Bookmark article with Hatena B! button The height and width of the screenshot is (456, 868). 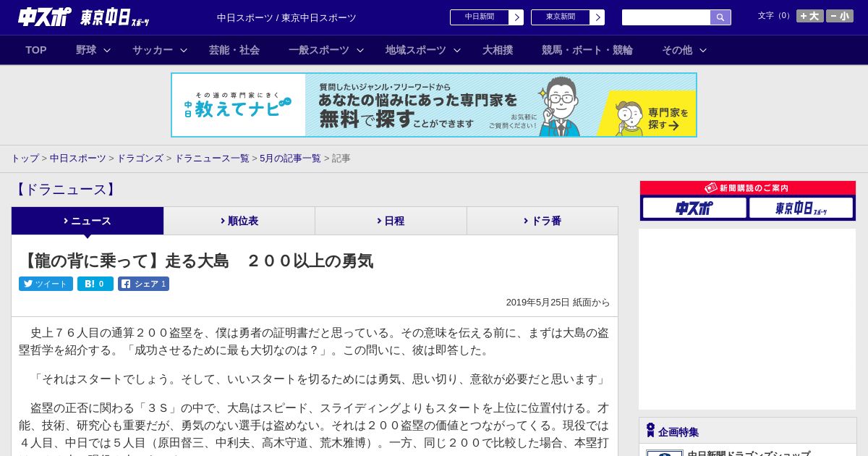pyautogui.click(x=95, y=284)
